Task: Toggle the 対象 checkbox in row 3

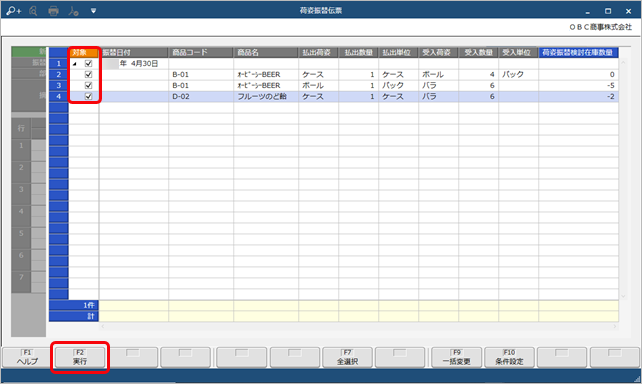Action: [x=88, y=86]
